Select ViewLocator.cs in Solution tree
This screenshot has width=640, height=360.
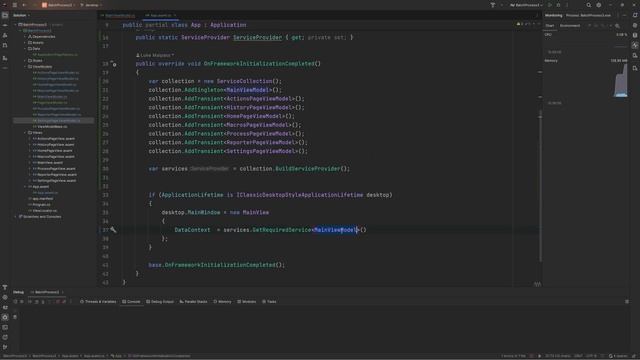tap(42, 211)
